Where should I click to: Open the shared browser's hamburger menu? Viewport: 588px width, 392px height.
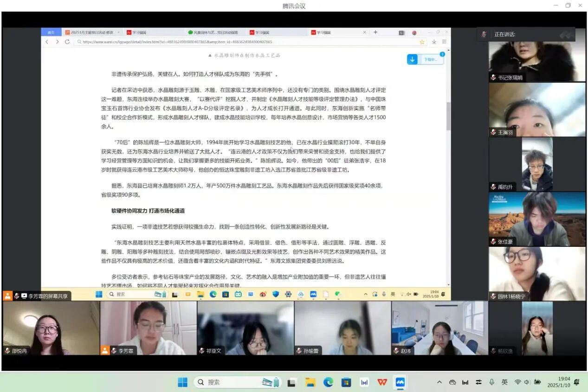click(x=444, y=42)
